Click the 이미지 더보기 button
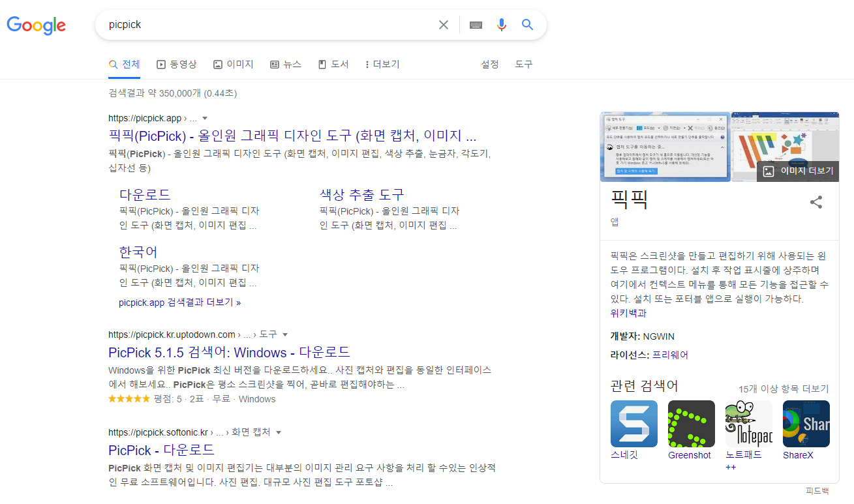The image size is (854, 504). pyautogui.click(x=798, y=171)
